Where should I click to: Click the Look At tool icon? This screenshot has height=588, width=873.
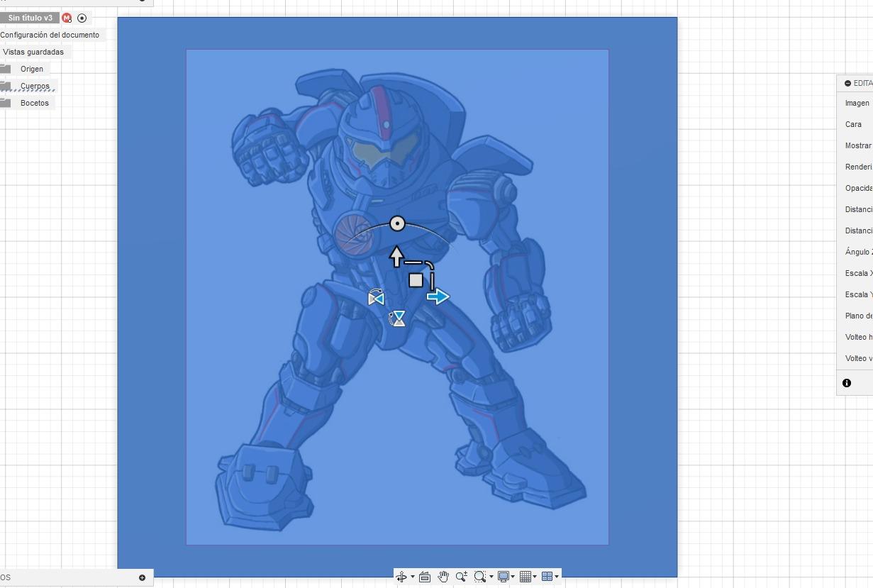point(425,577)
